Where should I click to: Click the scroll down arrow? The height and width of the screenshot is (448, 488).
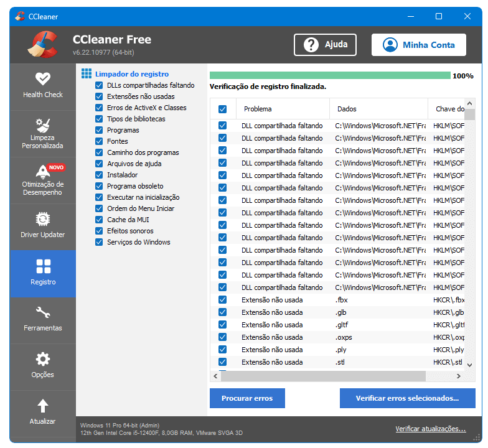[x=469, y=365]
